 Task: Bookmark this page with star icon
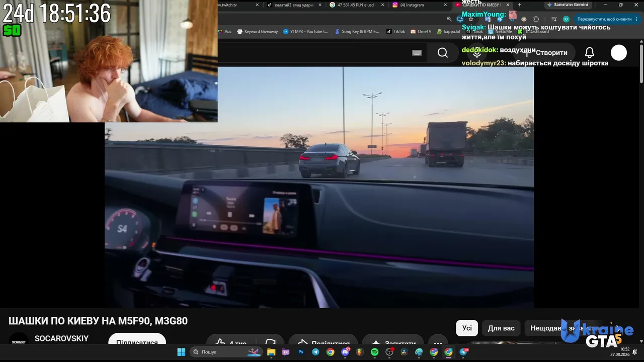tap(471, 19)
